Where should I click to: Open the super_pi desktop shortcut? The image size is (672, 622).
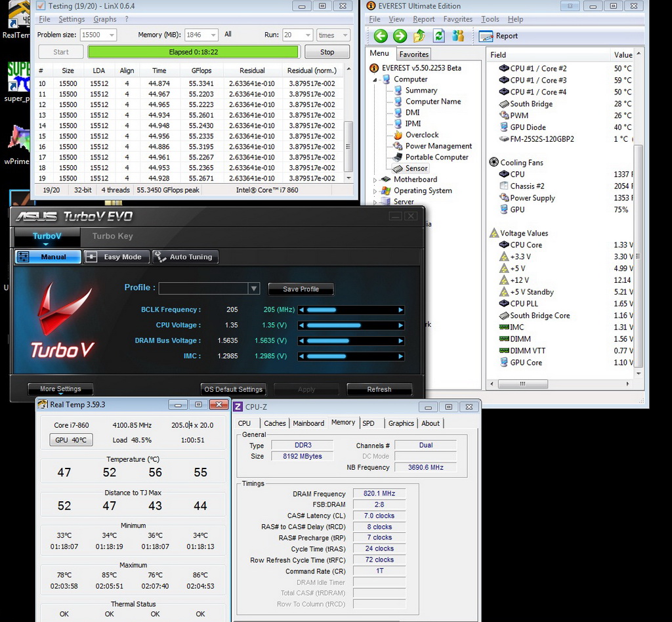tap(17, 83)
